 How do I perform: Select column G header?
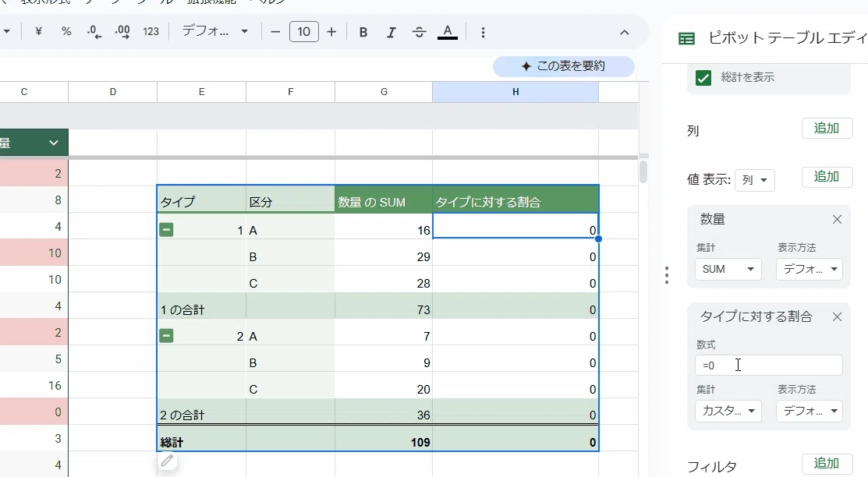pyautogui.click(x=384, y=92)
